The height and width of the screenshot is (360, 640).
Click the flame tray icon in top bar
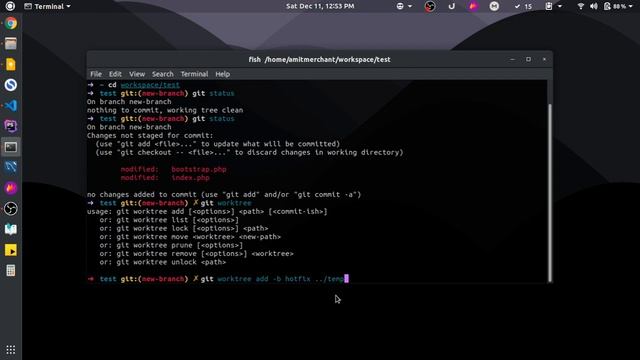point(473,6)
